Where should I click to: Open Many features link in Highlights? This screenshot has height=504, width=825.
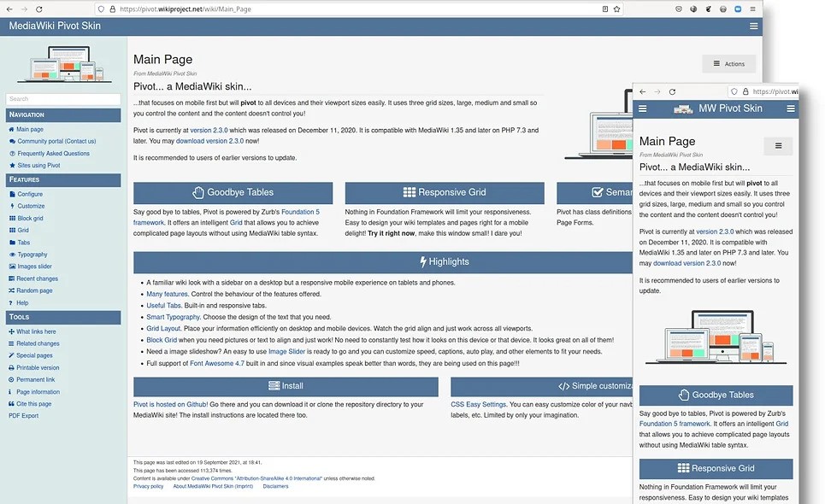point(167,295)
